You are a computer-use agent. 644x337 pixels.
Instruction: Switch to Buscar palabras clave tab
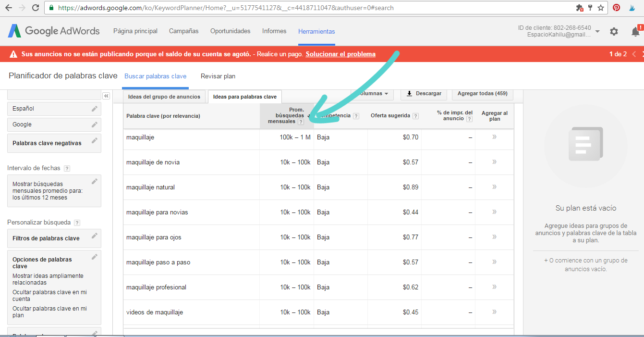coord(155,76)
